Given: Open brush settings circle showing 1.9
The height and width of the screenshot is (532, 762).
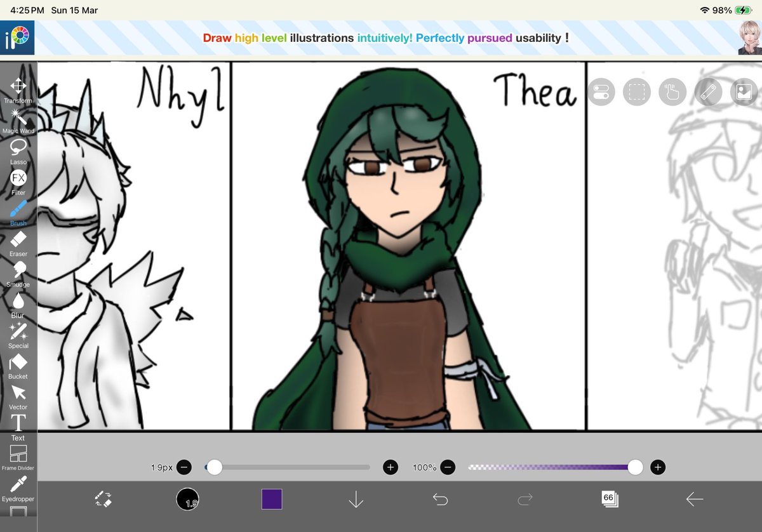Looking at the screenshot, I should [x=187, y=500].
